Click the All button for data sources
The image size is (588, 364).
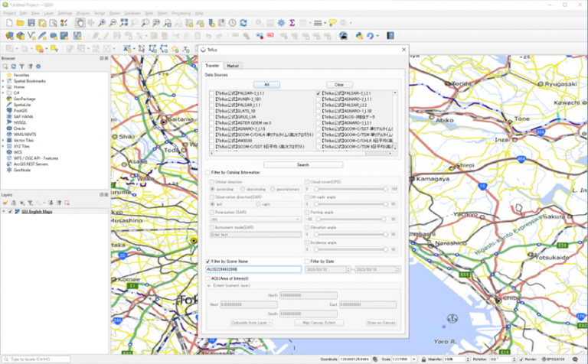(x=266, y=85)
